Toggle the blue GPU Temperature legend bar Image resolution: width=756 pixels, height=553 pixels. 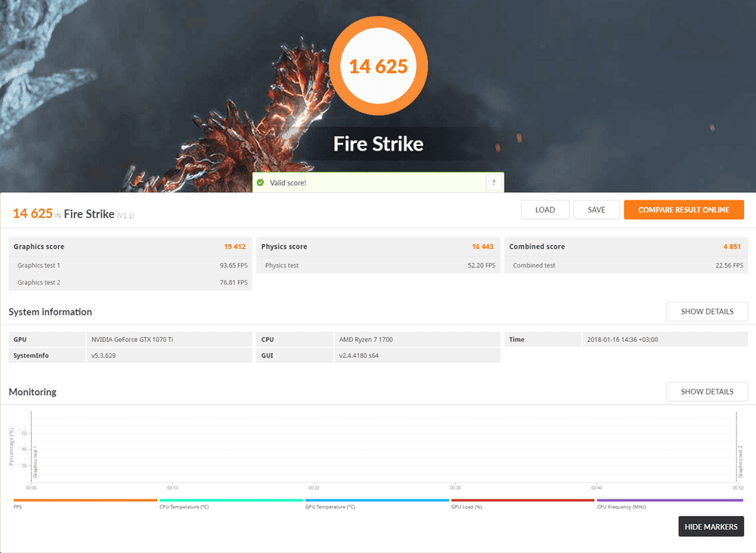point(376,500)
